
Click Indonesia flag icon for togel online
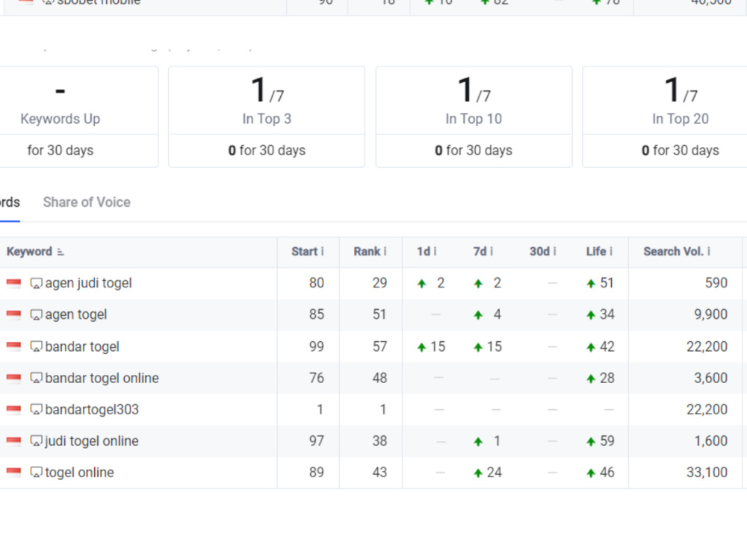click(x=13, y=473)
